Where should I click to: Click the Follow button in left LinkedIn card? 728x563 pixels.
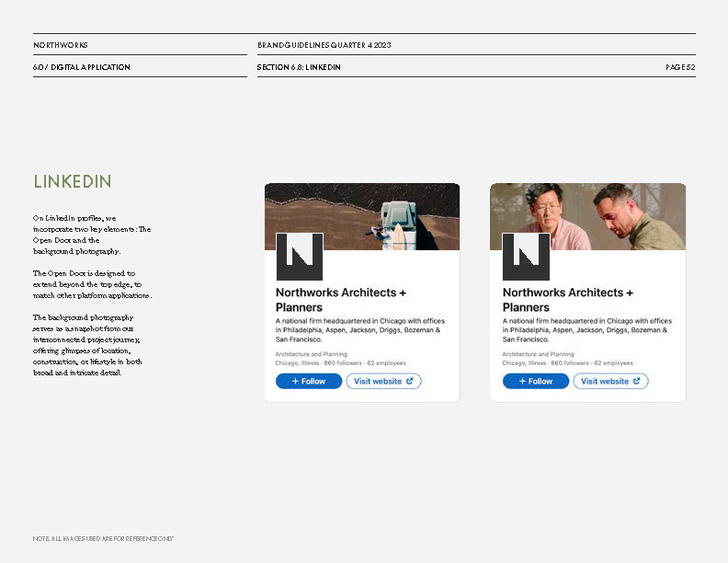click(309, 381)
